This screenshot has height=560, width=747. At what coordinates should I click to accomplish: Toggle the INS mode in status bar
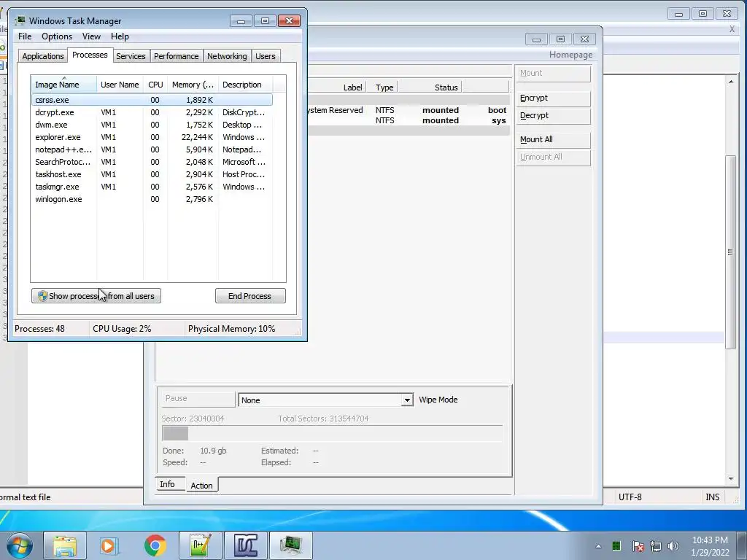coord(712,497)
